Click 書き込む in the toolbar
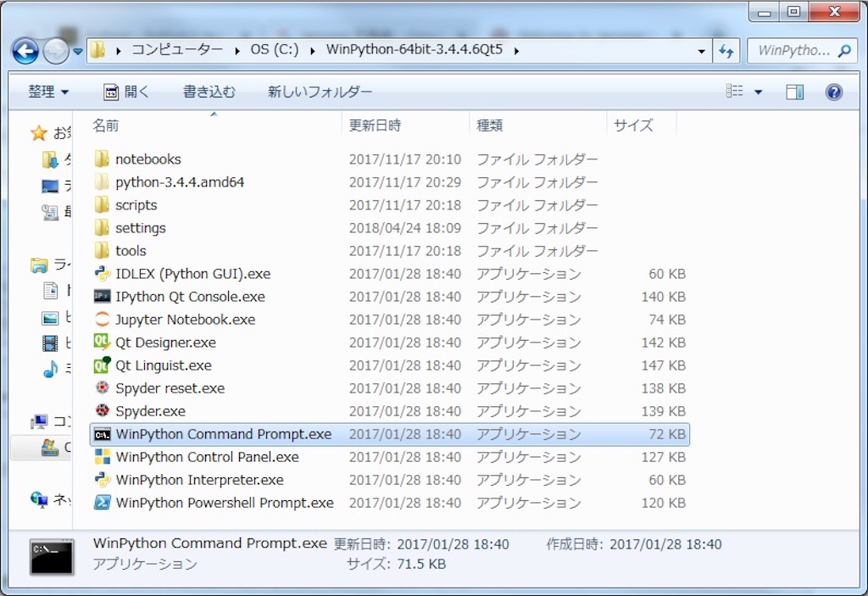The height and width of the screenshot is (596, 868). (209, 92)
